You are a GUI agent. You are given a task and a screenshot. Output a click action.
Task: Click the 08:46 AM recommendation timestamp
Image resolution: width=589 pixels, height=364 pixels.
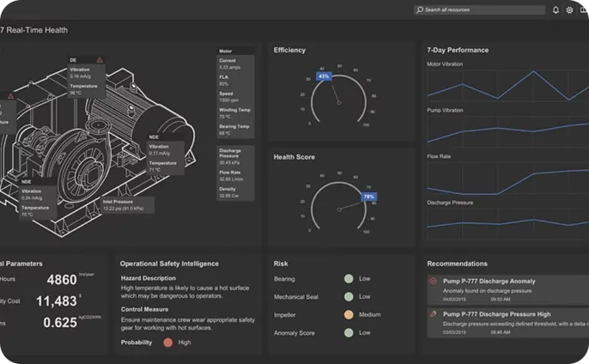pos(501,332)
